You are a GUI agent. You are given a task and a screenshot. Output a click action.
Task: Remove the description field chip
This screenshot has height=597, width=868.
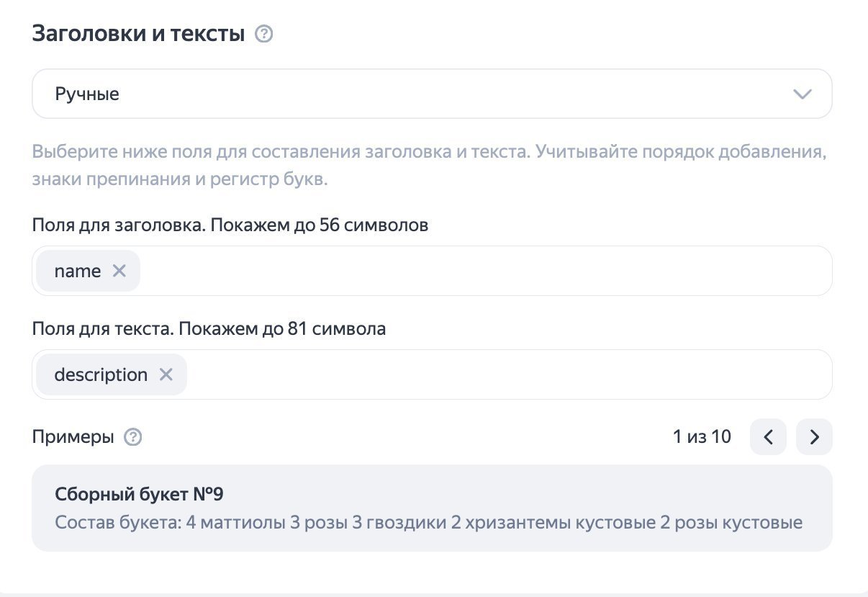click(166, 374)
